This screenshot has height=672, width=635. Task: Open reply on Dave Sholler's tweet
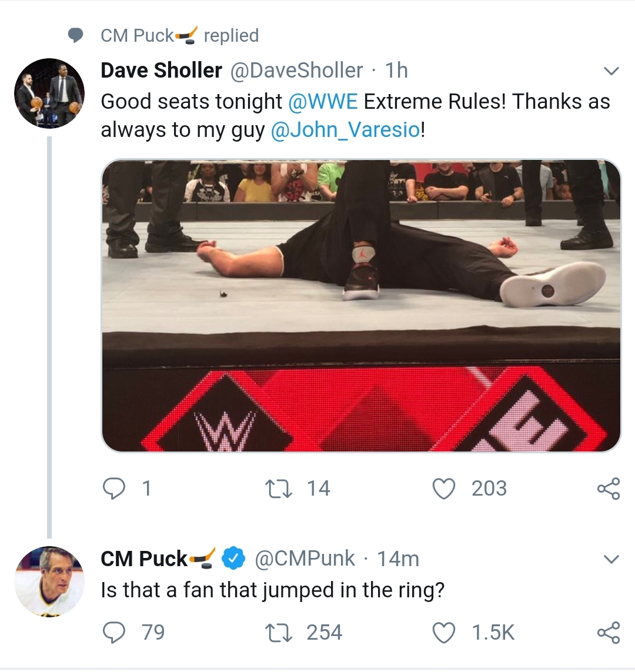click(x=114, y=489)
